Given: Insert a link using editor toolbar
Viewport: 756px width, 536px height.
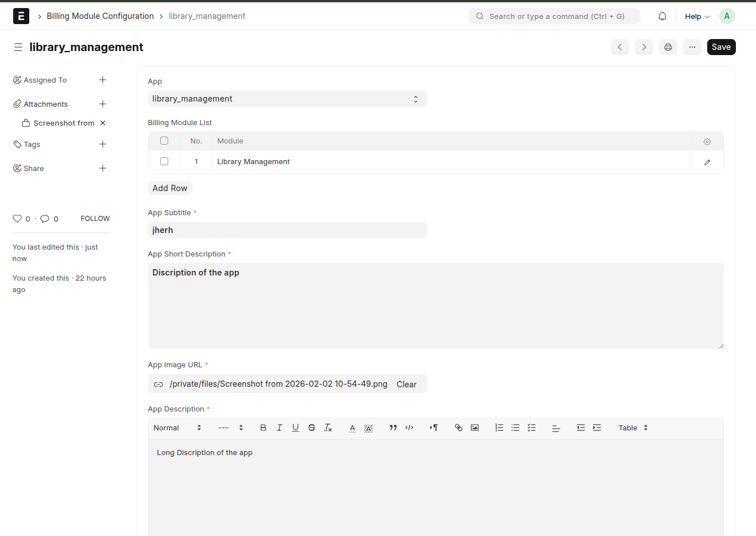Looking at the screenshot, I should tap(458, 428).
